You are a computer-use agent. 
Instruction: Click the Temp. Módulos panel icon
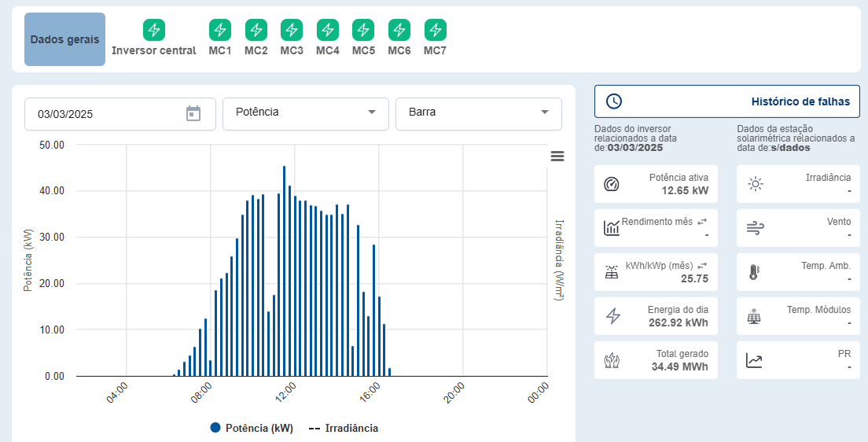(754, 315)
